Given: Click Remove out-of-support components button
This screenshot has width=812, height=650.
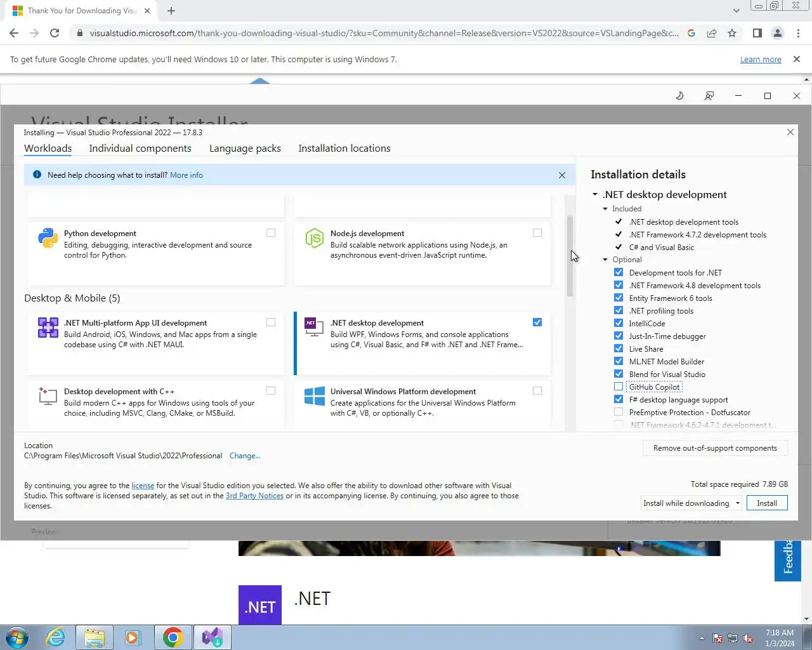Looking at the screenshot, I should coord(715,448).
